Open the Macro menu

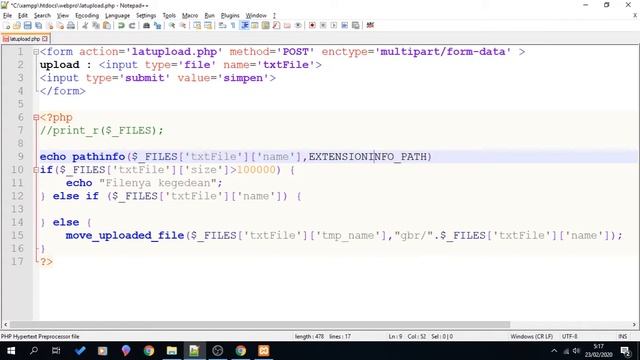190,16
